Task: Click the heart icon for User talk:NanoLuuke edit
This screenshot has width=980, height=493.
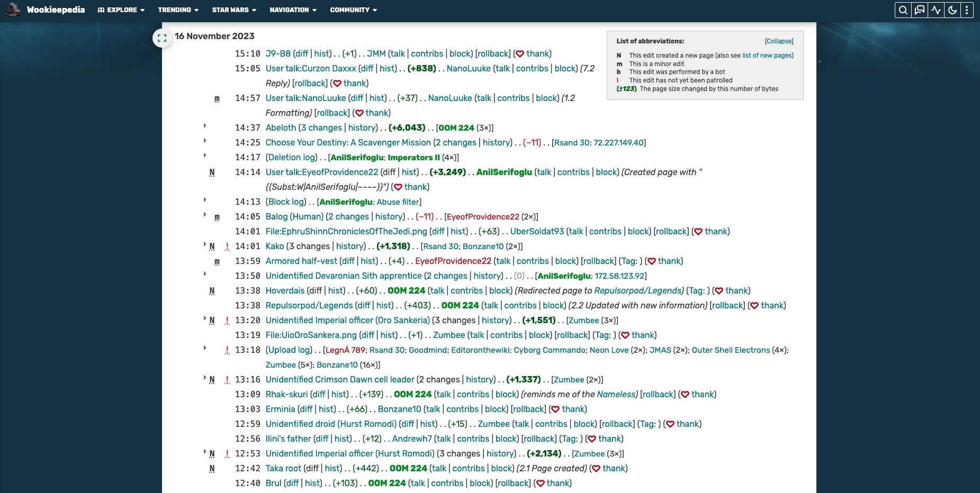Action: pyautogui.click(x=359, y=113)
